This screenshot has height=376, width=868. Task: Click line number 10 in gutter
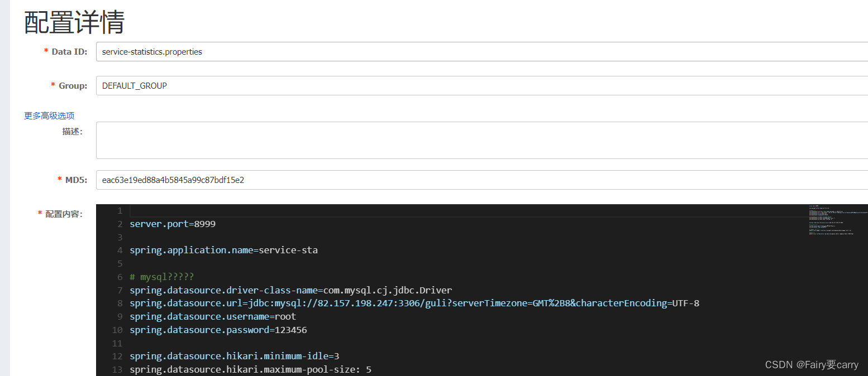[117, 330]
